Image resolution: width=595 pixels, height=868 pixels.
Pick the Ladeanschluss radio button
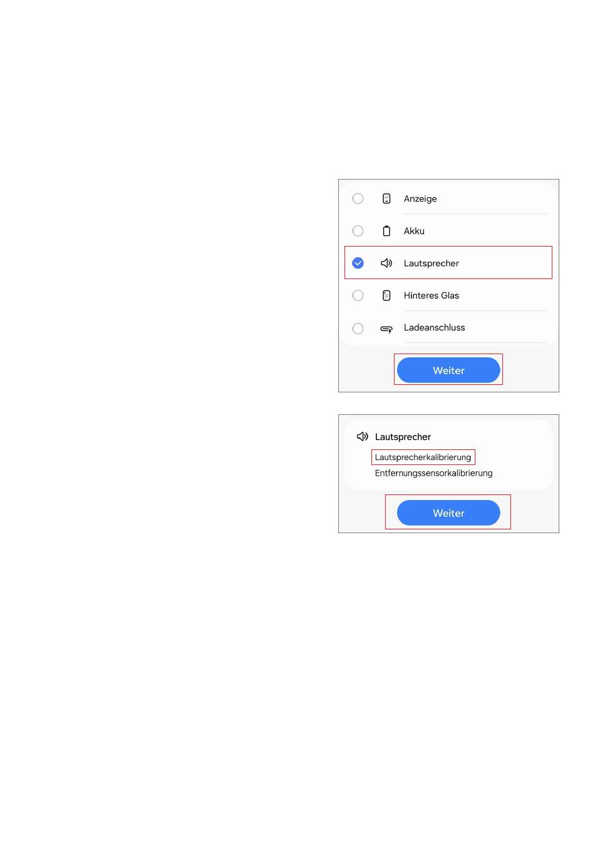pyautogui.click(x=358, y=329)
